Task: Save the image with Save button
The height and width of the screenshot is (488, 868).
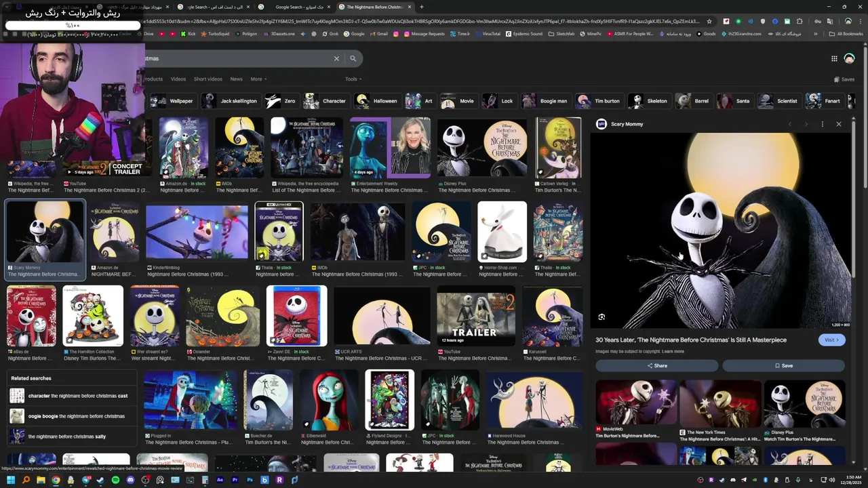Action: pos(783,365)
